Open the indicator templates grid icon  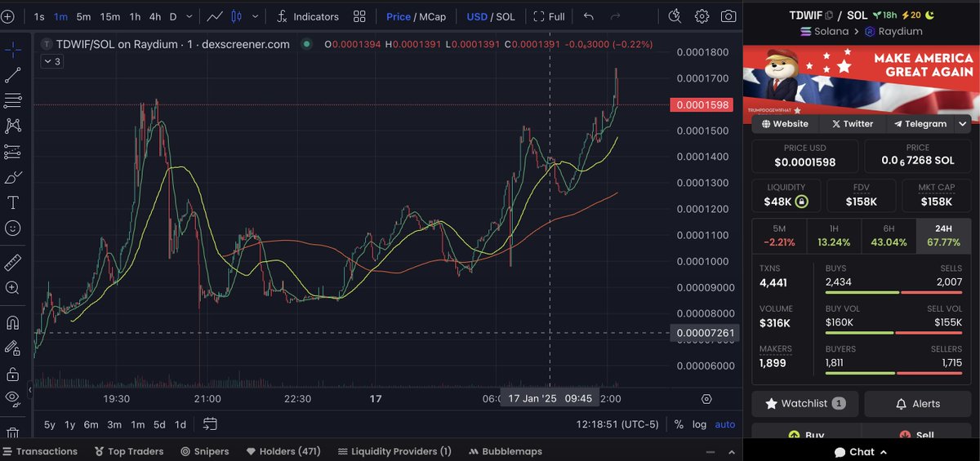pyautogui.click(x=359, y=16)
